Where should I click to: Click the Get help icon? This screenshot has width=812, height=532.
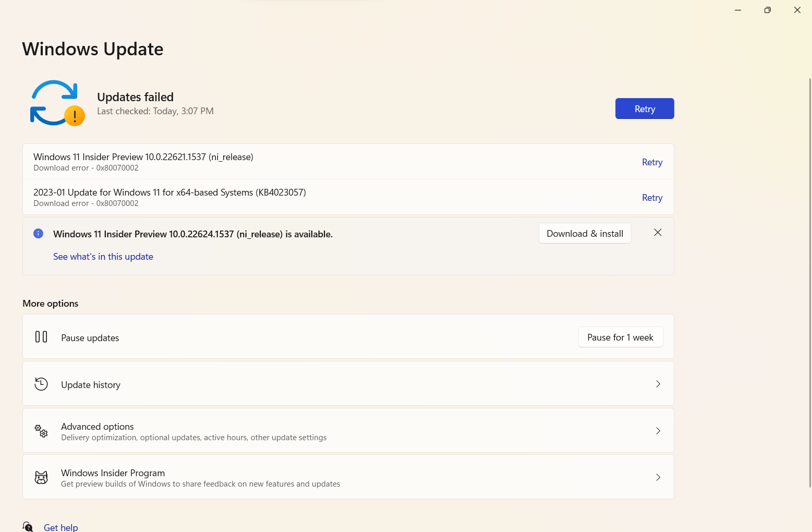point(28,527)
